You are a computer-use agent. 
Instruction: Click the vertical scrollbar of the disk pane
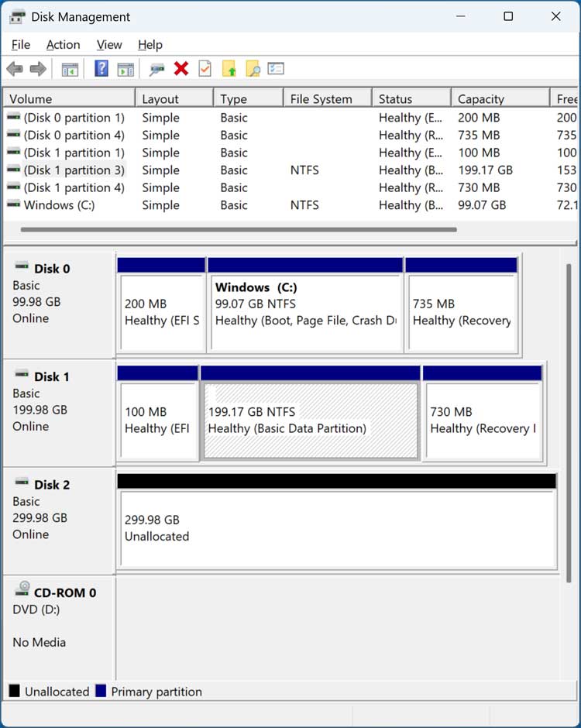point(569,424)
